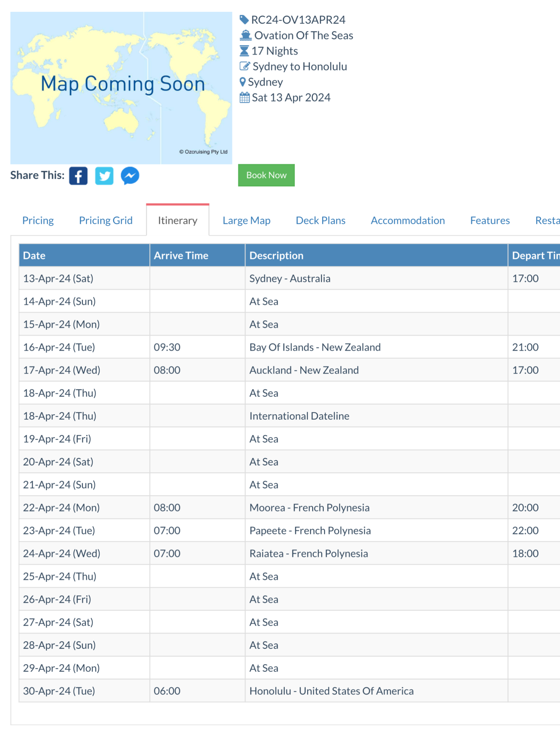Select the Itinerary tab
The height and width of the screenshot is (747, 560).
click(178, 221)
